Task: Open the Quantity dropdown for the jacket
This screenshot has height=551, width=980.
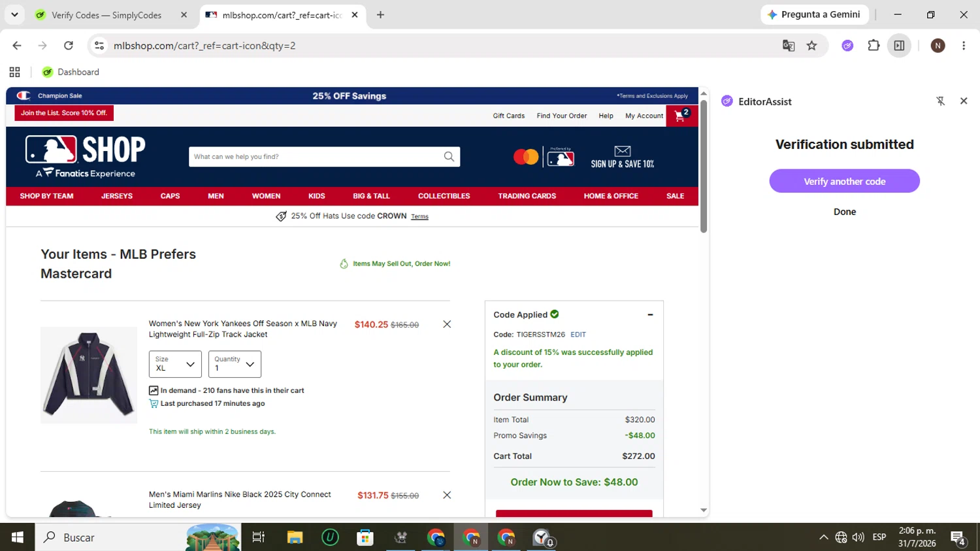Action: (235, 364)
